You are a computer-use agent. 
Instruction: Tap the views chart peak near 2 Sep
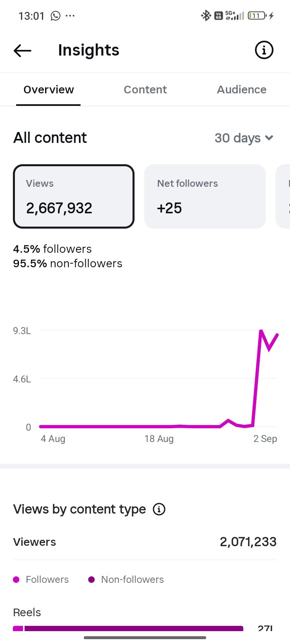261,331
